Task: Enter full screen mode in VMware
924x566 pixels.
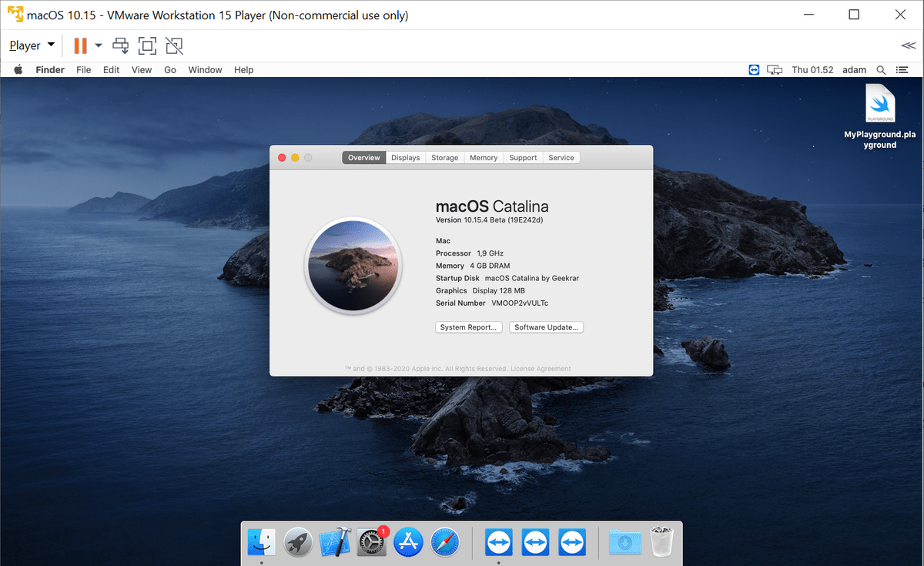Action: tap(147, 45)
